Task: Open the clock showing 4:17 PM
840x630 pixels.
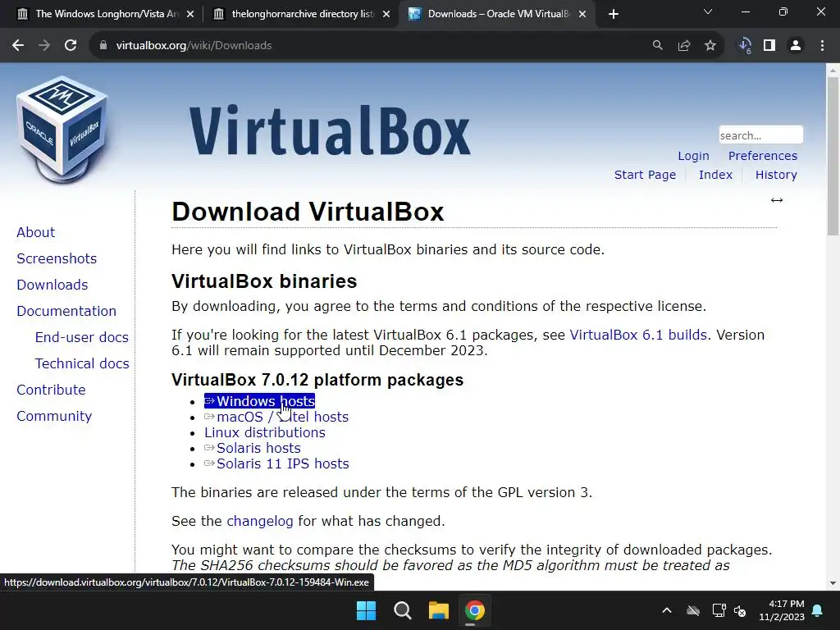Action: [x=782, y=610]
